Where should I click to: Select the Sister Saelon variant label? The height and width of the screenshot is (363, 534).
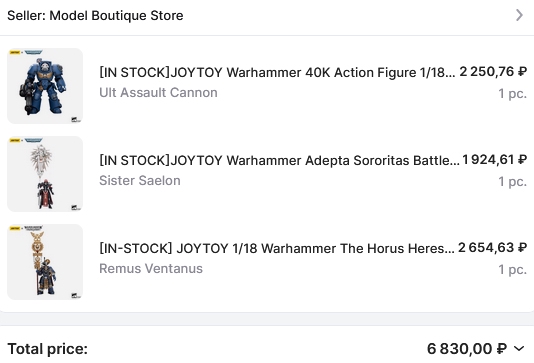pyautogui.click(x=140, y=180)
